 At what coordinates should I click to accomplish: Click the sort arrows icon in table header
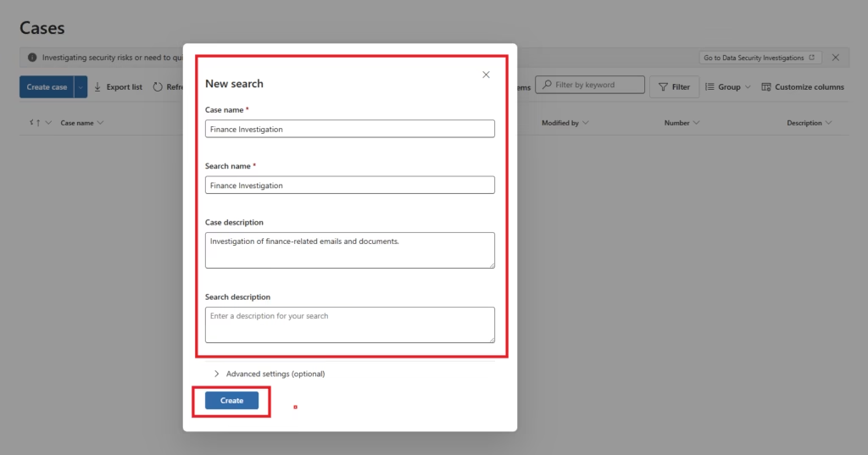35,123
